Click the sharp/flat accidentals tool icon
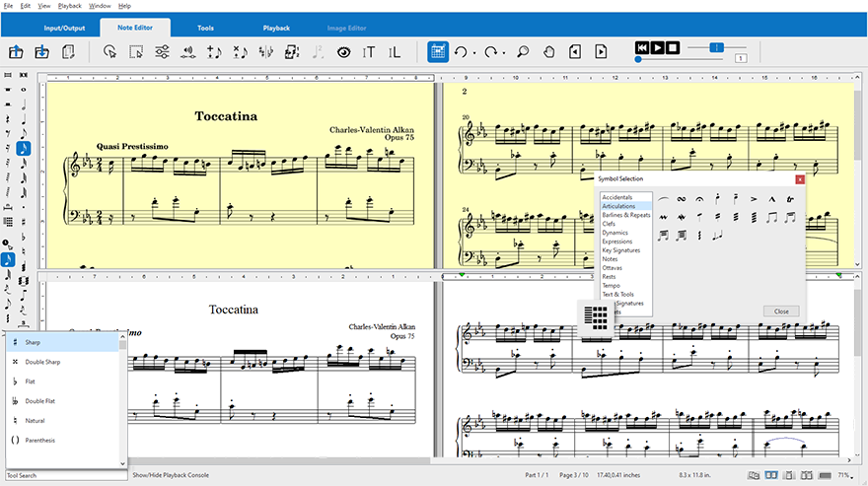 266,52
